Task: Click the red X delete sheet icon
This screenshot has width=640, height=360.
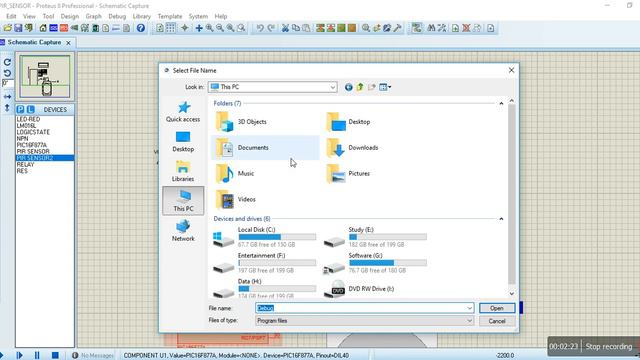Action: (466, 28)
